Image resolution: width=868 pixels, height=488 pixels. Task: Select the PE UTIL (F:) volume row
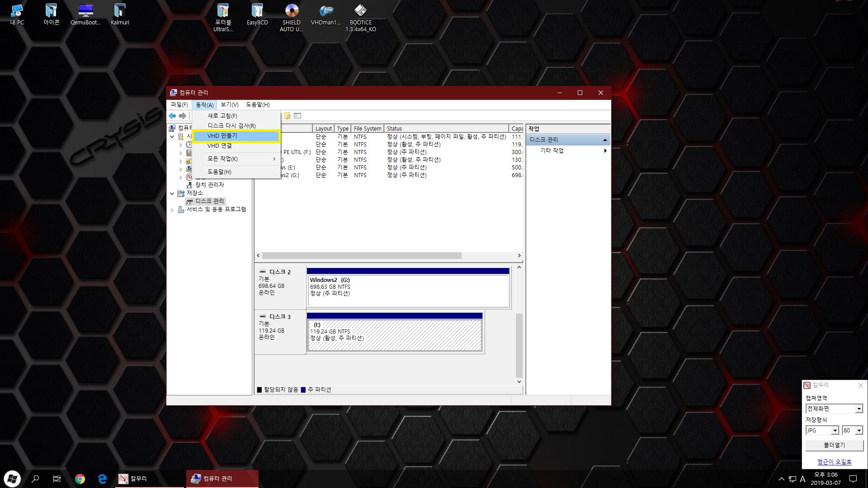(x=389, y=152)
